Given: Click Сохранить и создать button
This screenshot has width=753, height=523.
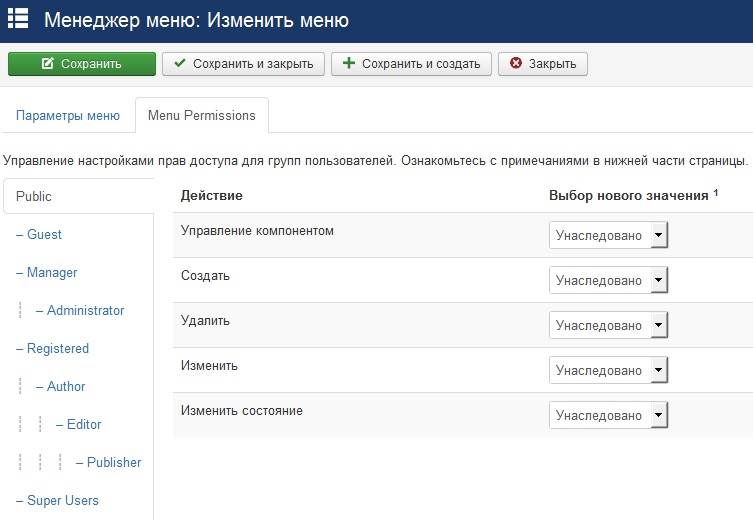Looking at the screenshot, I should point(411,64).
